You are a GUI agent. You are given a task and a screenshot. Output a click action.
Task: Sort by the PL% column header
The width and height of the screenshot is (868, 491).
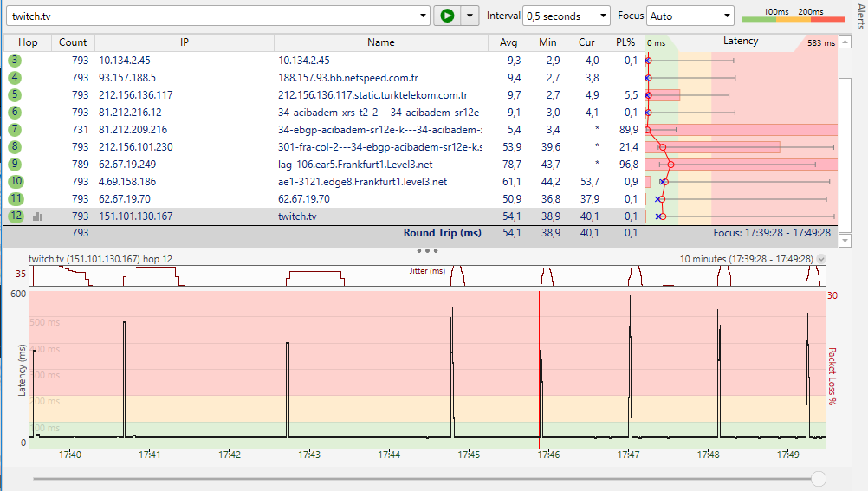pos(625,42)
